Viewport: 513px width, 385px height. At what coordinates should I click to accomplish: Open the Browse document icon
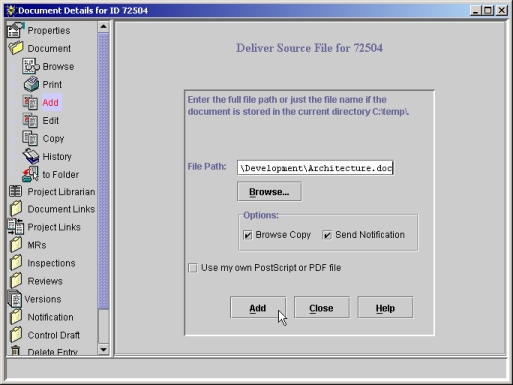pyautogui.click(x=30, y=66)
